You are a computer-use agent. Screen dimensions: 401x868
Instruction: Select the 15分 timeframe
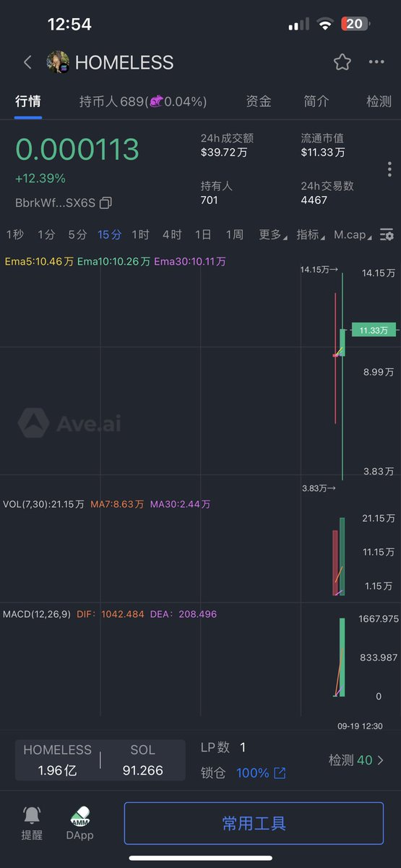(110, 234)
